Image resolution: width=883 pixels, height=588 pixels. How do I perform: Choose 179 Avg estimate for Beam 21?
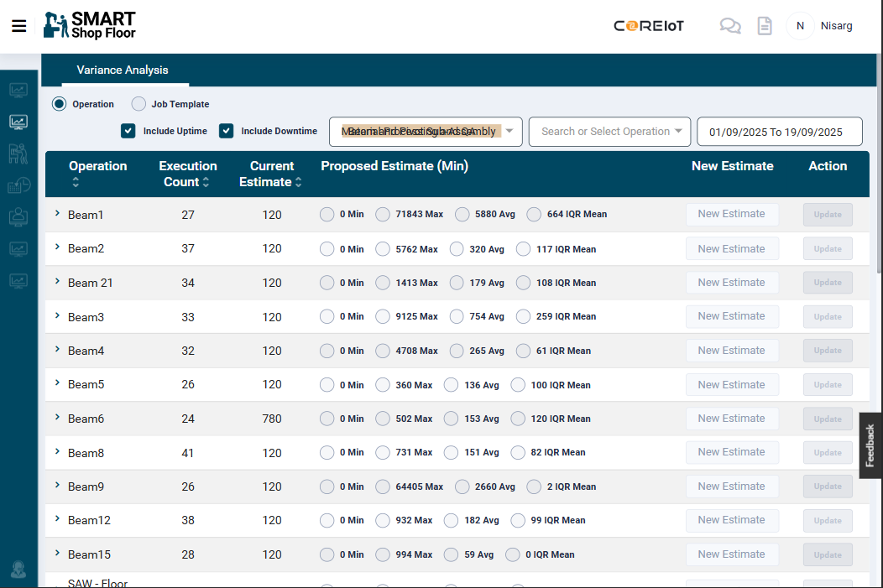pyautogui.click(x=457, y=283)
